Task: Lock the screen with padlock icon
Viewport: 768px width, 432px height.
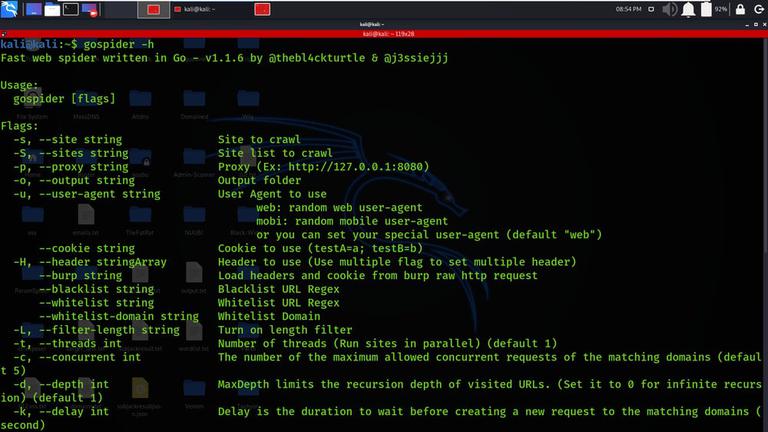Action: (740, 9)
